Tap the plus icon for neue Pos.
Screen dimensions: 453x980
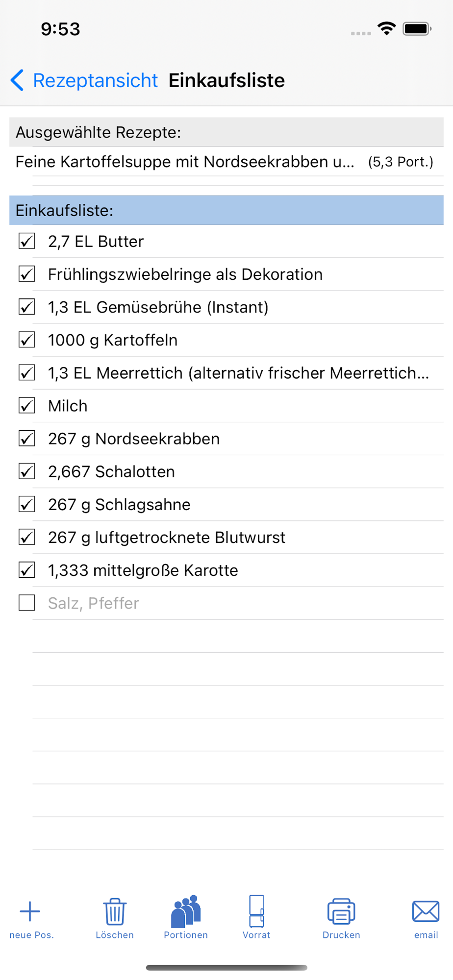[x=30, y=911]
